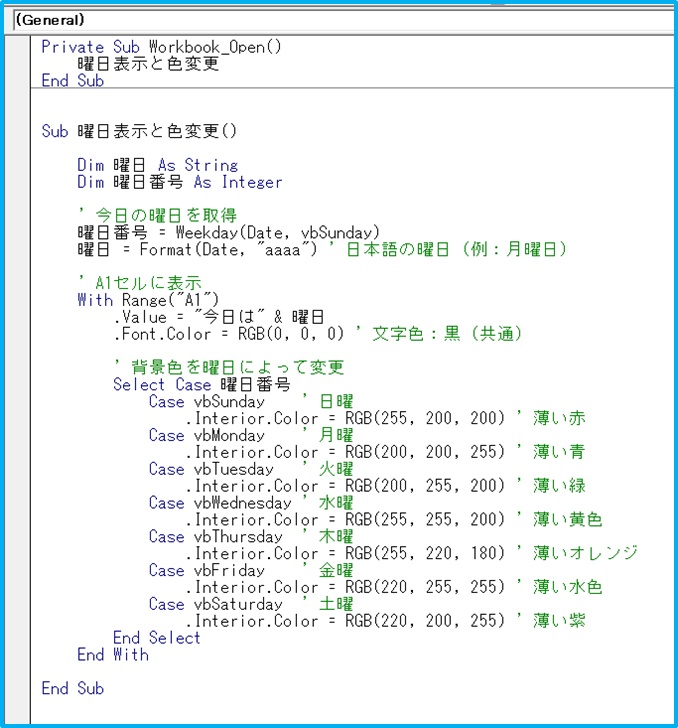Click the comment '今日の曜日を取得'
Viewport: 678px width, 728px height.
(x=157, y=215)
